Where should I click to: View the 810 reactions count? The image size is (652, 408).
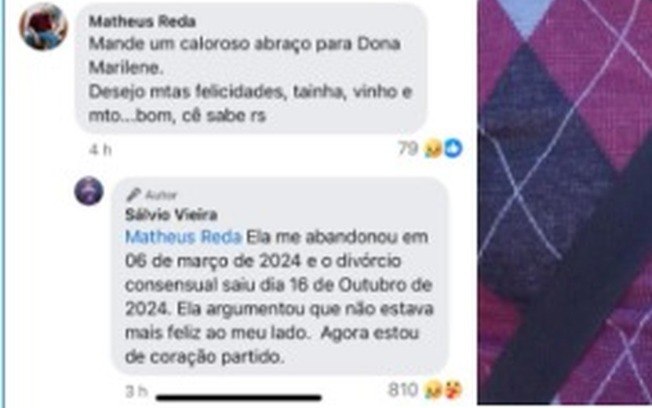(x=403, y=390)
